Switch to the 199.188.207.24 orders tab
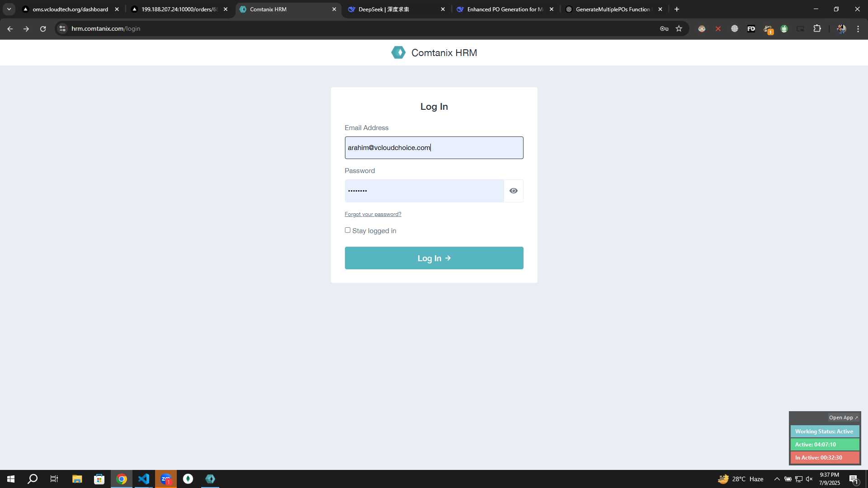868x488 pixels. pos(179,9)
